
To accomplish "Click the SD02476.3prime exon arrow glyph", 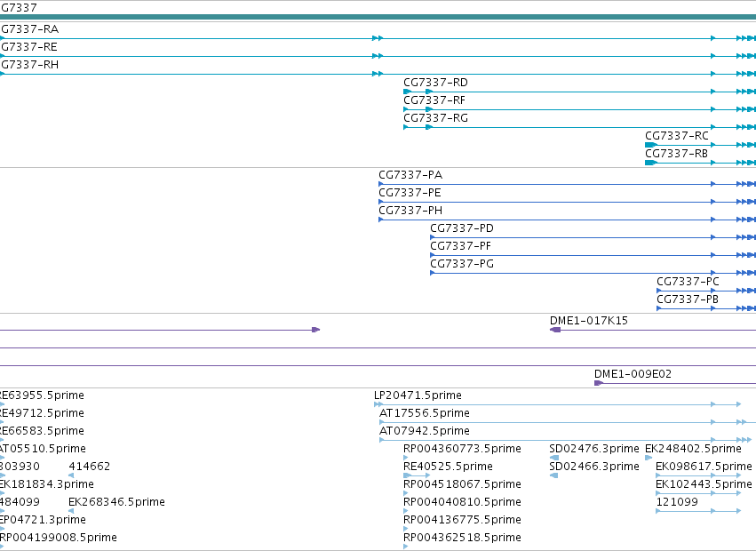I will (554, 458).
